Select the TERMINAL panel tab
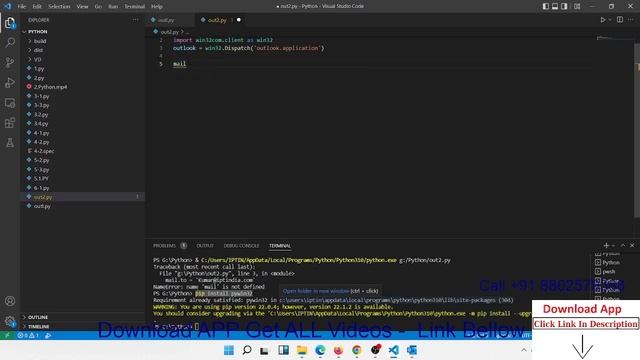The width and height of the screenshot is (640, 360). click(x=280, y=245)
